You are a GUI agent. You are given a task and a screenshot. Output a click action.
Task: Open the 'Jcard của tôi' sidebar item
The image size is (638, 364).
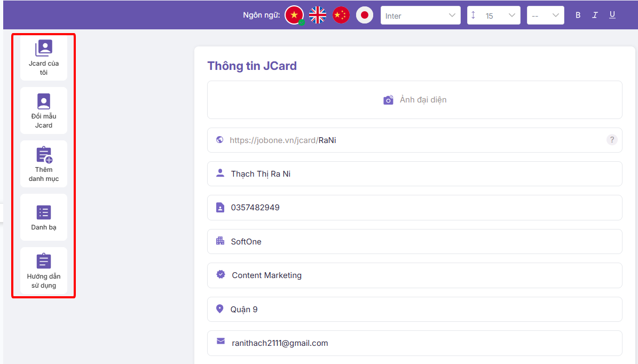click(x=44, y=58)
